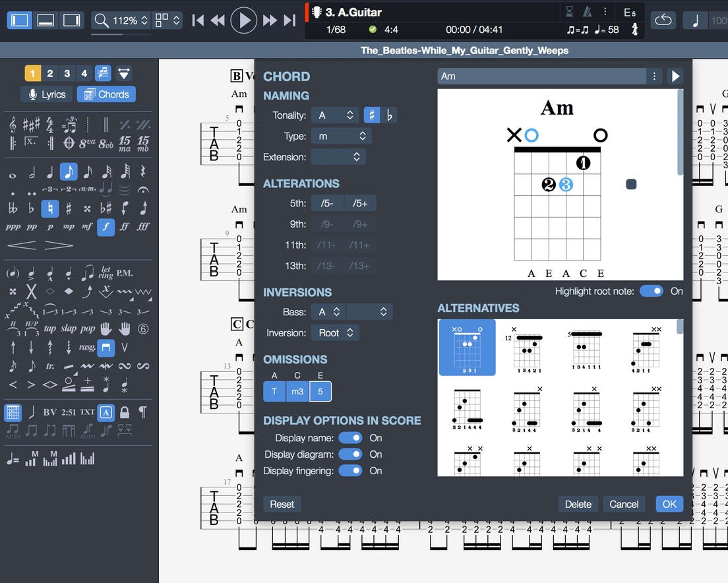
Task: Fast forward with the forward button
Action: pos(270,20)
